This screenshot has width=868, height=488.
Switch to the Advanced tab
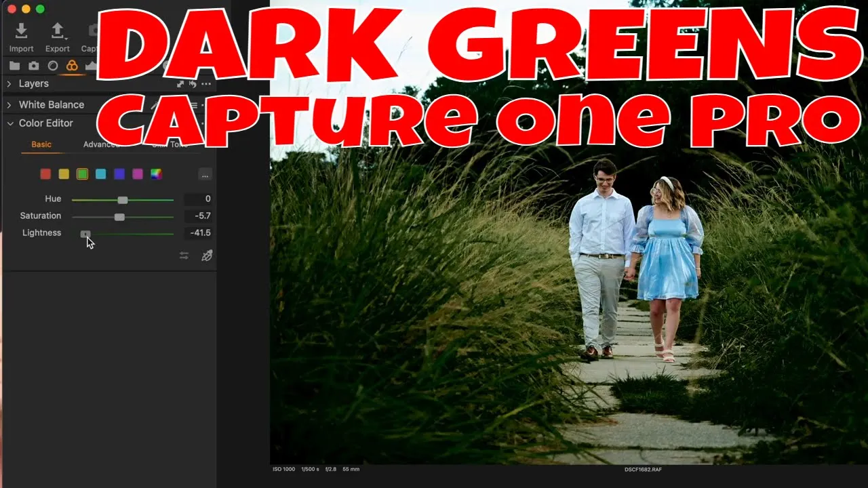coord(100,144)
